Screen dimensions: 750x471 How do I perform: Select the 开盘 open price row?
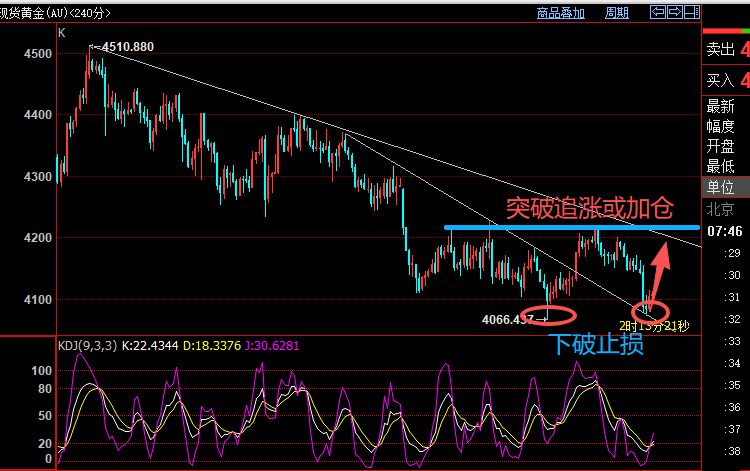(x=726, y=146)
